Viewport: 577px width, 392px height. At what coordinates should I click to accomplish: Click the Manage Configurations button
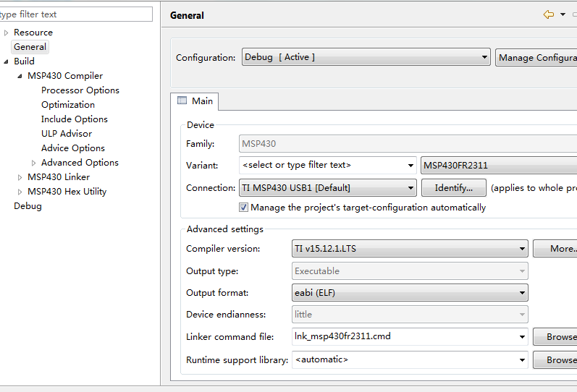coord(536,58)
